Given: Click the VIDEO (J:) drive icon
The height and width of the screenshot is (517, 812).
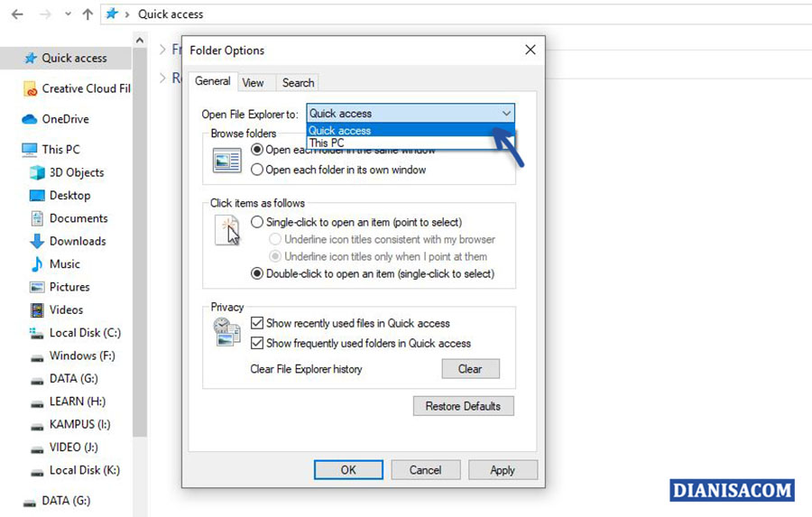Looking at the screenshot, I should pyautogui.click(x=37, y=448).
